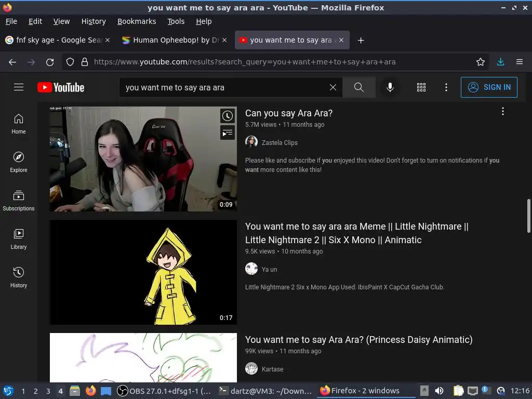Open options menu for 'Can you say Ara Ara?'
Viewport: 532px width, 399px height.
(x=503, y=111)
